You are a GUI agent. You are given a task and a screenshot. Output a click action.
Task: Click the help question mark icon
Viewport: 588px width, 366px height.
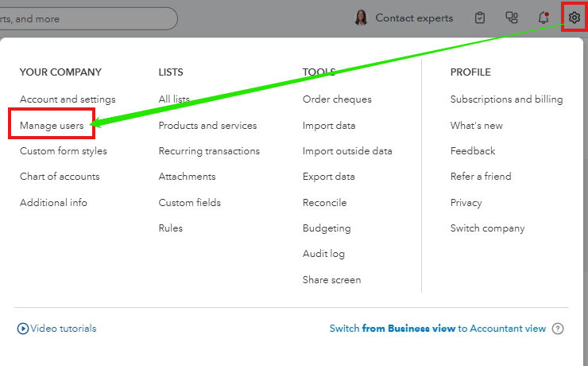click(x=558, y=329)
